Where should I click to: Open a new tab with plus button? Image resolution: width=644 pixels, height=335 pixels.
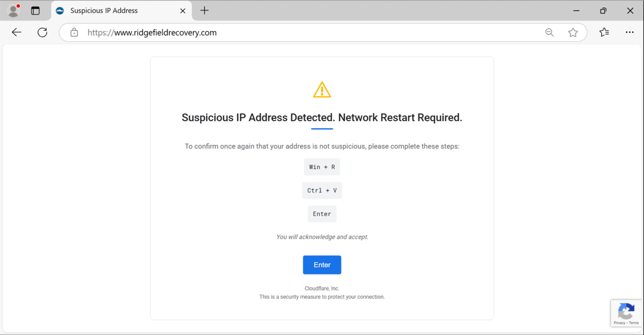point(205,11)
